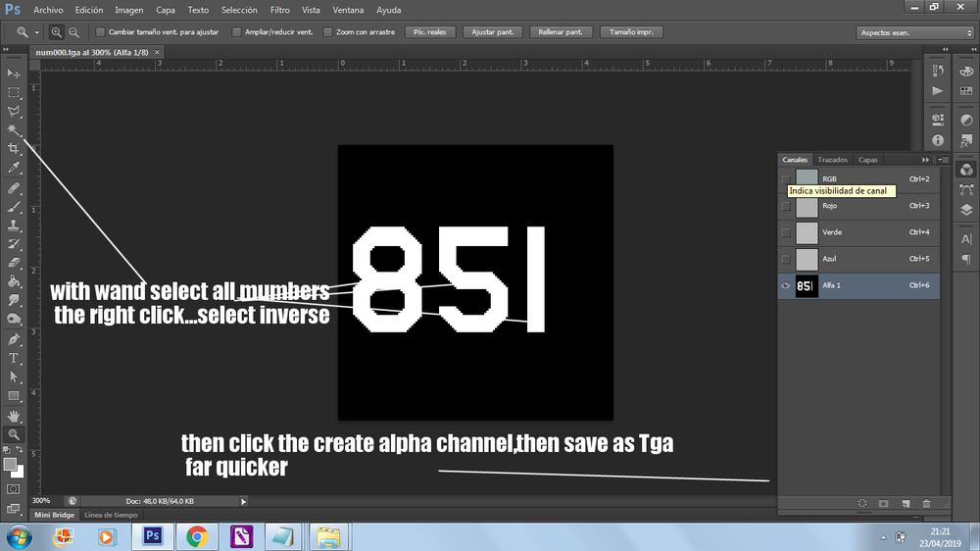Enable 'Ampliar/reducir vent.' checkbox
This screenshot has height=551, width=980.
236,32
